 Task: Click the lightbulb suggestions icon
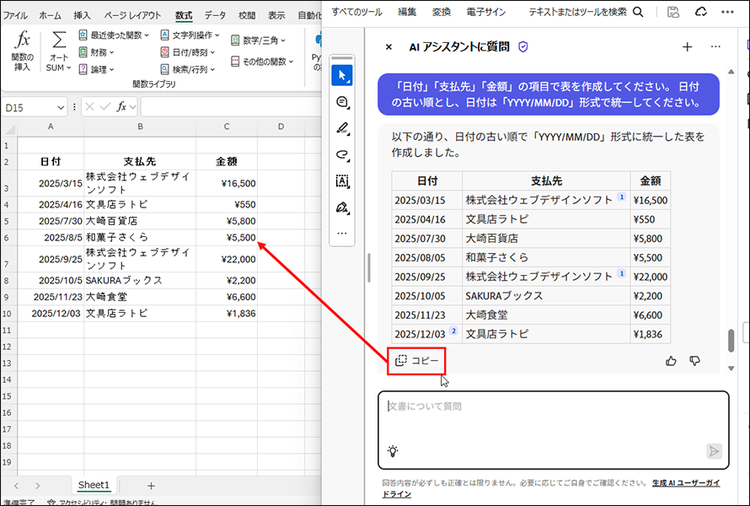[x=394, y=451]
